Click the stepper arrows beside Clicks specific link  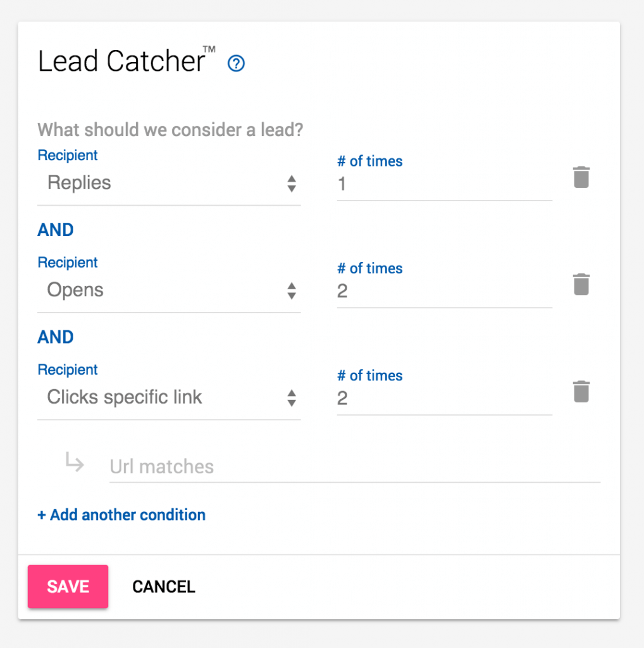click(x=292, y=397)
